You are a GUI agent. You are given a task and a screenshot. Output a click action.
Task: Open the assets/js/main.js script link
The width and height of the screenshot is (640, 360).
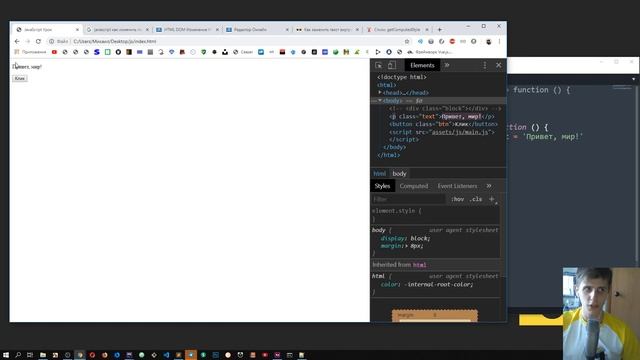pos(460,132)
